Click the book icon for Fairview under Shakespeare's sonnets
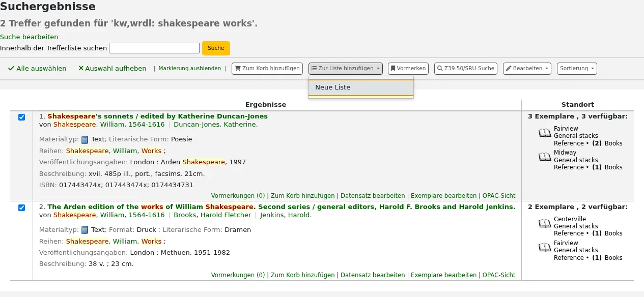 [545, 133]
